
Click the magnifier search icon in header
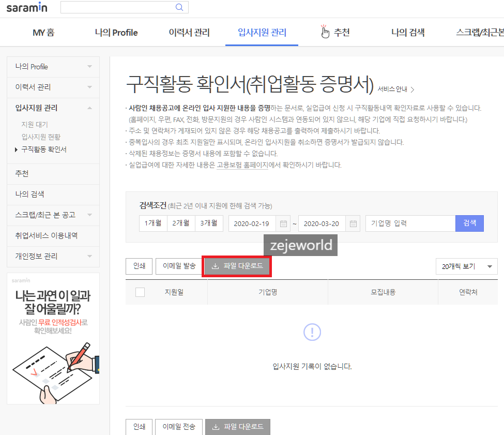(x=179, y=7)
